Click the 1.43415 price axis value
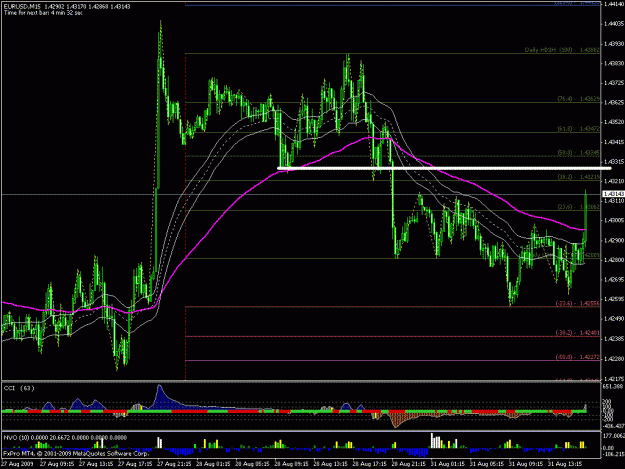 [613, 142]
